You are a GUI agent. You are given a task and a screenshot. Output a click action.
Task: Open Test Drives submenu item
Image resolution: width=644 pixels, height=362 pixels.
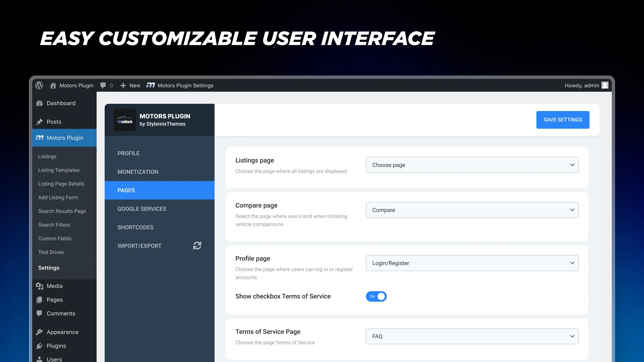[x=51, y=252]
